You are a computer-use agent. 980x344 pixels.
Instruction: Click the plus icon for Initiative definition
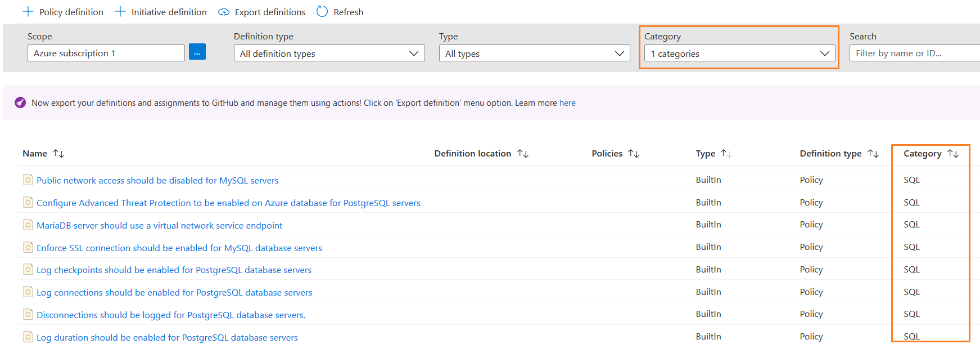click(x=120, y=12)
